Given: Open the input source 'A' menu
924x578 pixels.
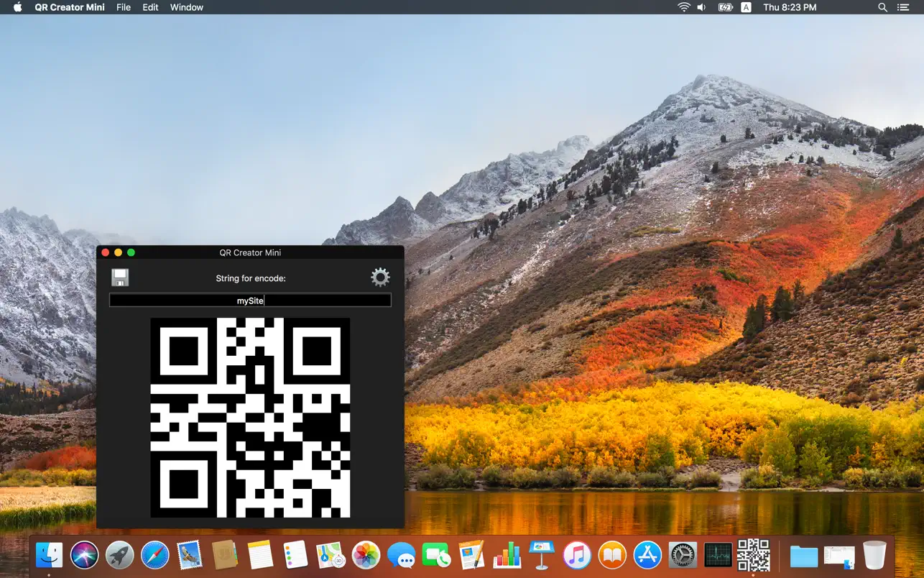Looking at the screenshot, I should pos(746,7).
